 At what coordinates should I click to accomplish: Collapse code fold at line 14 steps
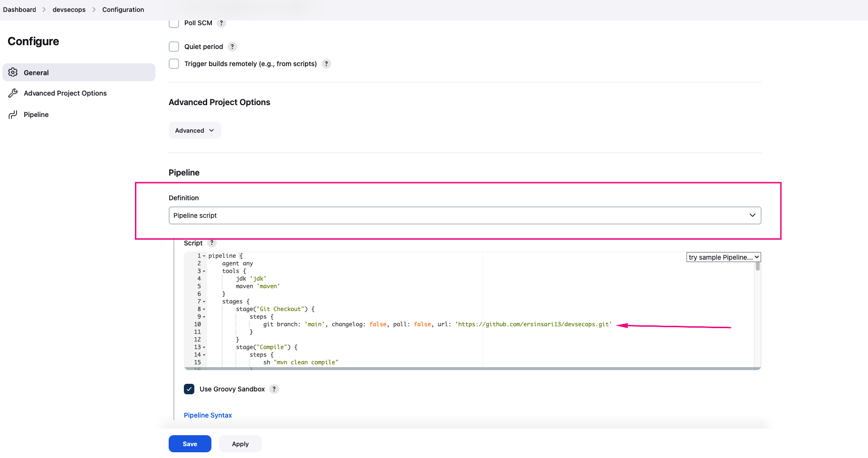[204, 355]
